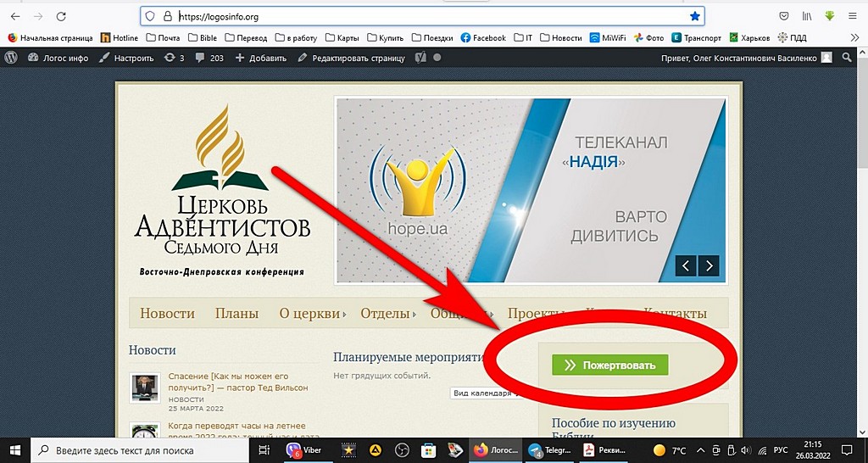The image size is (868, 463).
Task: Show next slide in banner slider
Action: 709,265
